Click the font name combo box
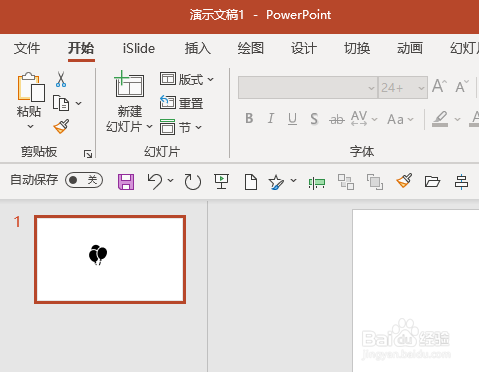The width and height of the screenshot is (479, 372). pyautogui.click(x=308, y=88)
